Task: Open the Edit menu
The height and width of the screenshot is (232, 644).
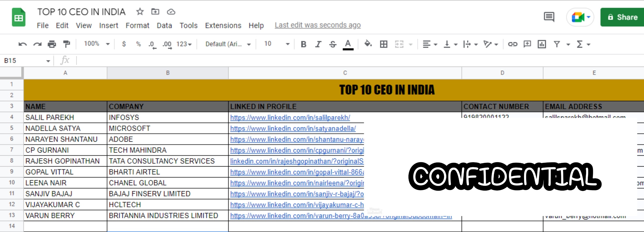Action: [62, 26]
